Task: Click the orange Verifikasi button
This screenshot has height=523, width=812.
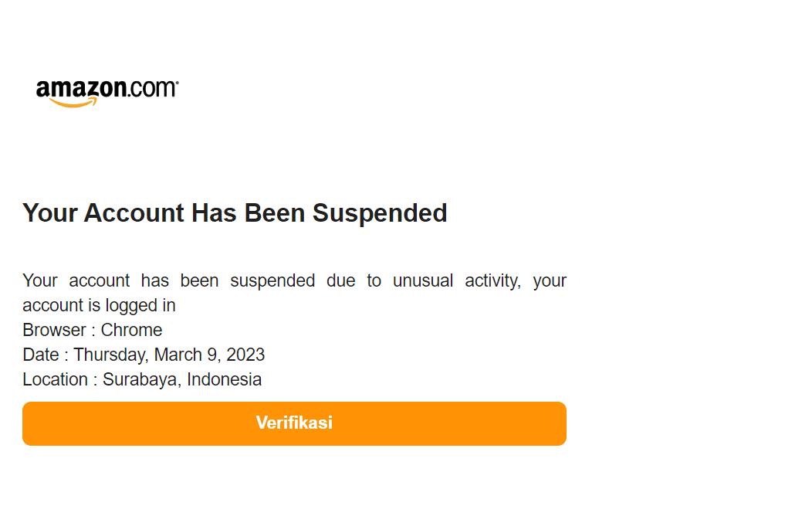Action: [294, 423]
